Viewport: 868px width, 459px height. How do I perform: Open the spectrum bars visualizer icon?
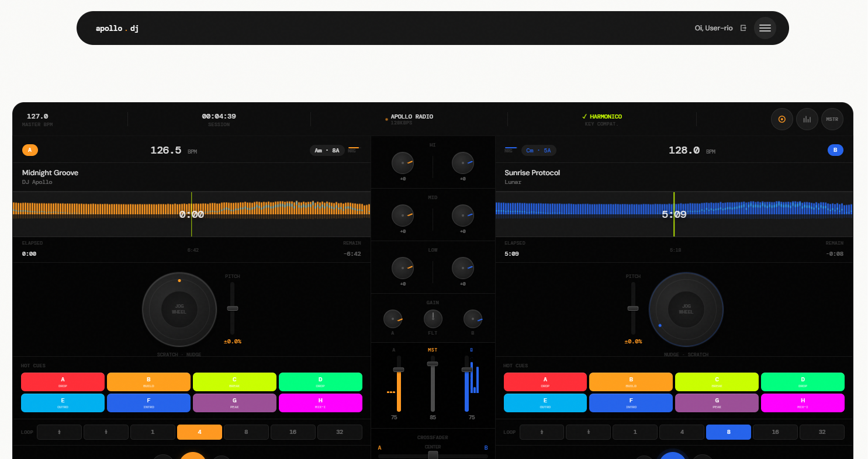click(807, 119)
